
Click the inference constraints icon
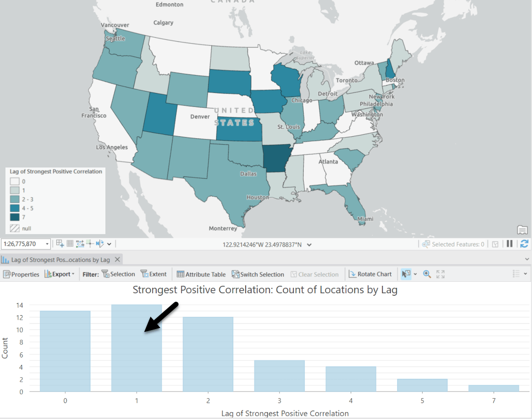[x=90, y=243]
